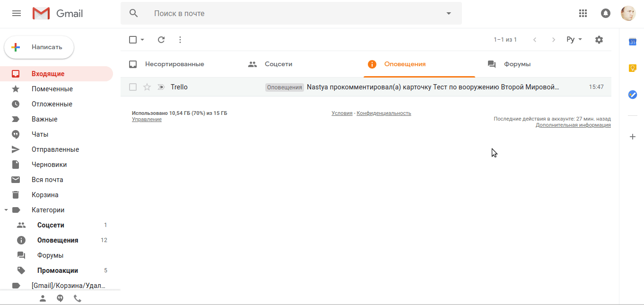Star the Trello email

point(147,87)
